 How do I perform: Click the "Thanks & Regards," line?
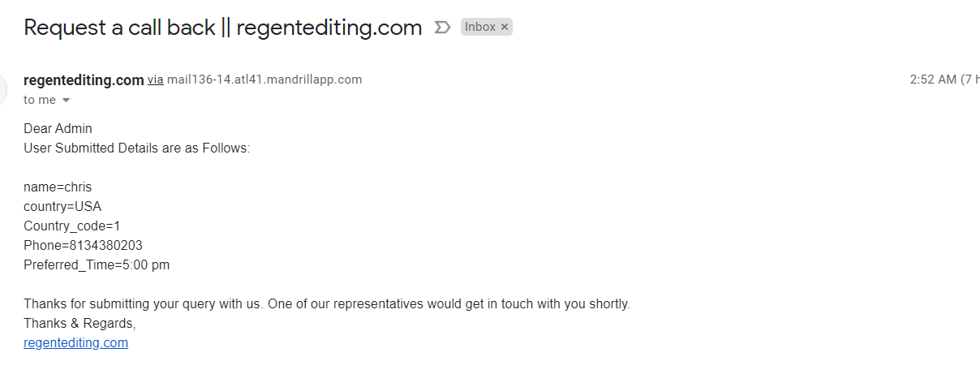80,323
